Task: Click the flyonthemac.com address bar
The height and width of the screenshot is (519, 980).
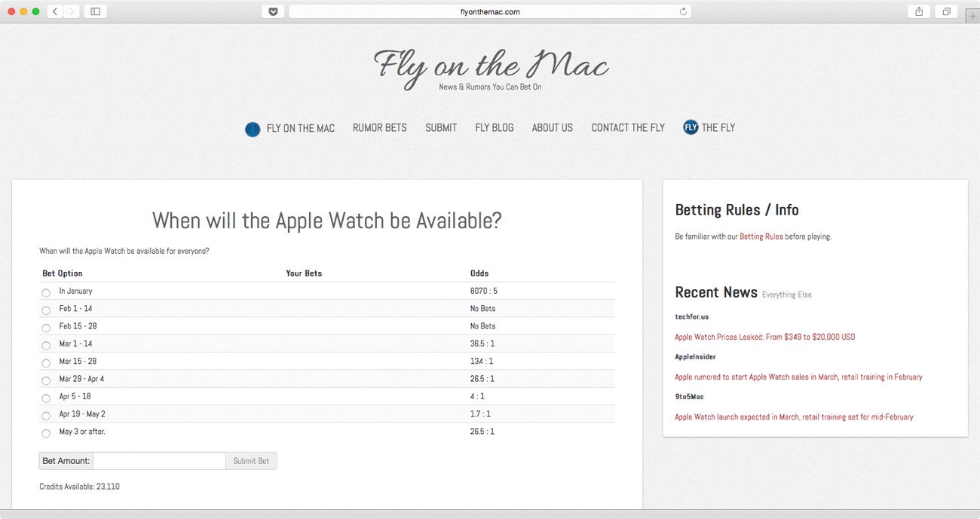Action: point(489,11)
